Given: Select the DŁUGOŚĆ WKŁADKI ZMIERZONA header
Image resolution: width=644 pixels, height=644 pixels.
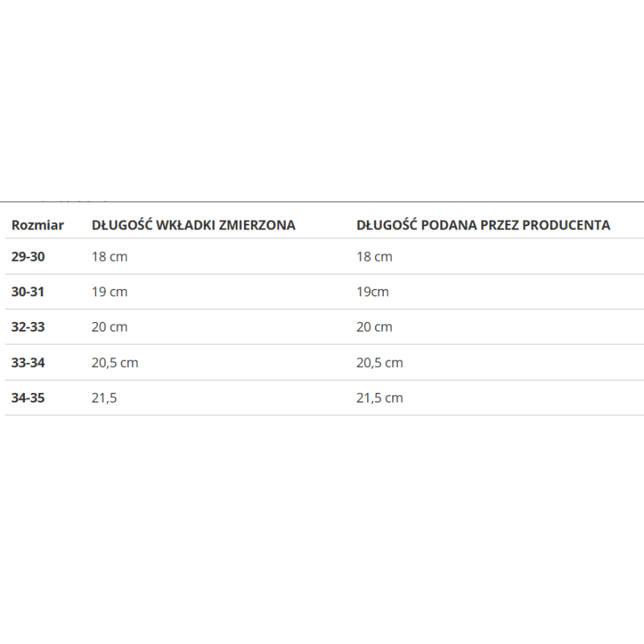Looking at the screenshot, I should click(193, 225).
